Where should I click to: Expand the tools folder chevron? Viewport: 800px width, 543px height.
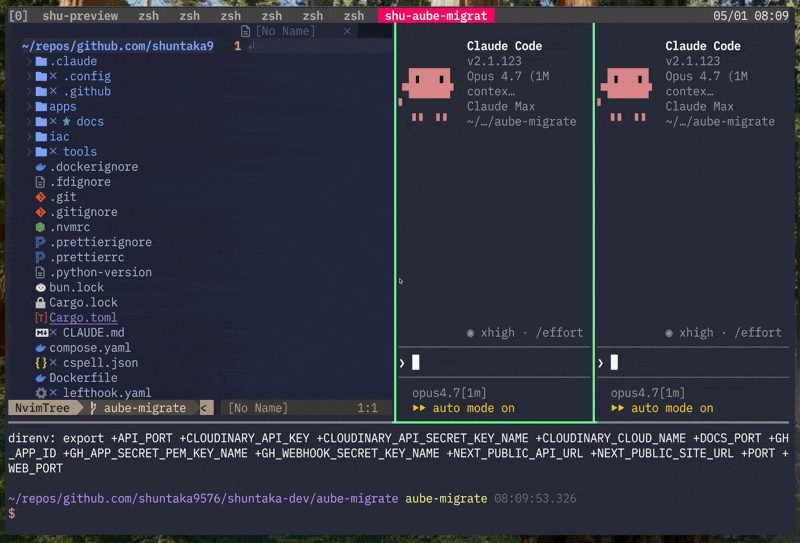(29, 152)
